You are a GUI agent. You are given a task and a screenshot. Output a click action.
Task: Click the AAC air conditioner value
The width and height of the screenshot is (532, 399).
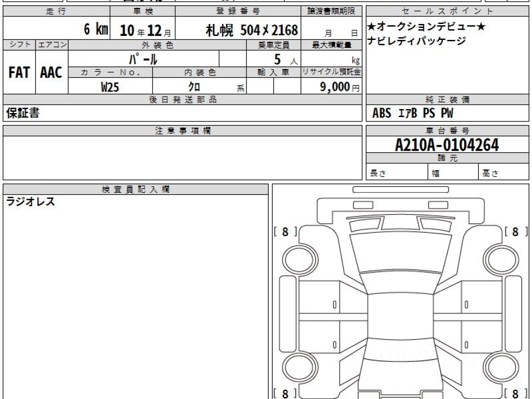click(51, 73)
